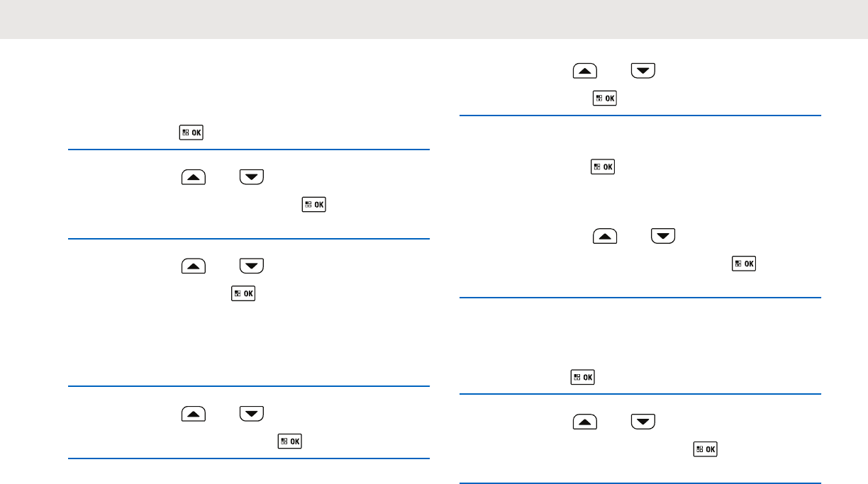Click the third OK key icon in left column

(243, 293)
